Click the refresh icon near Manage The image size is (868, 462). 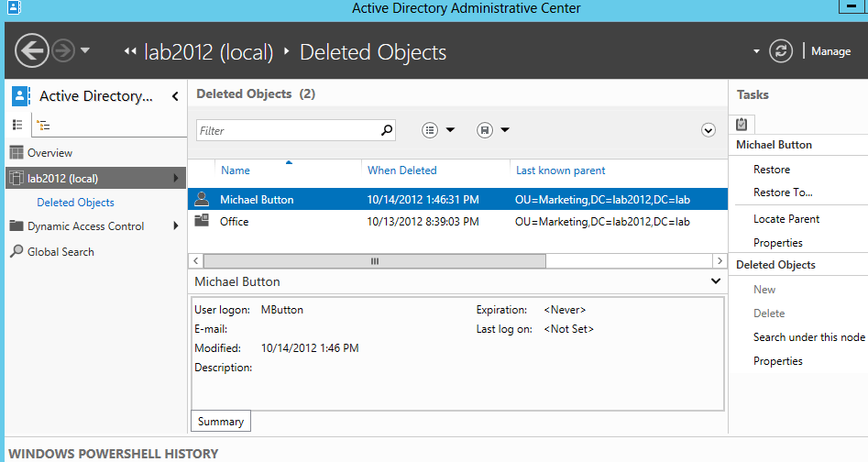click(x=780, y=51)
